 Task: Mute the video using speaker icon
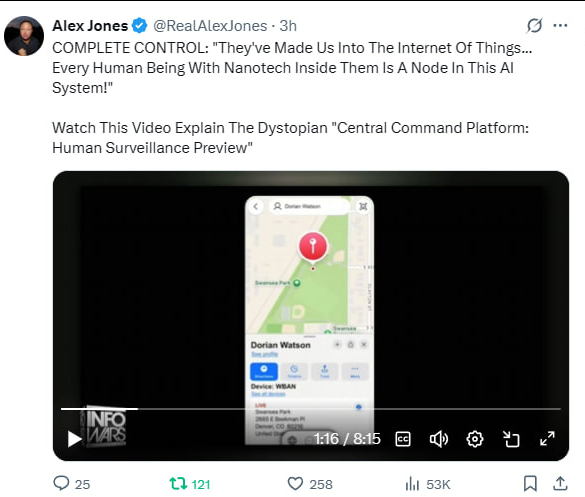click(x=439, y=439)
